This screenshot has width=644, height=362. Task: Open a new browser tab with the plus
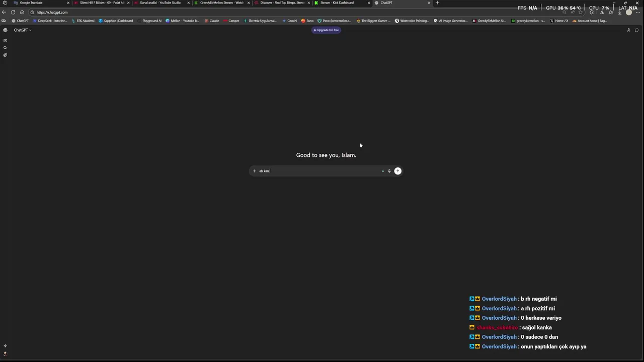(437, 3)
